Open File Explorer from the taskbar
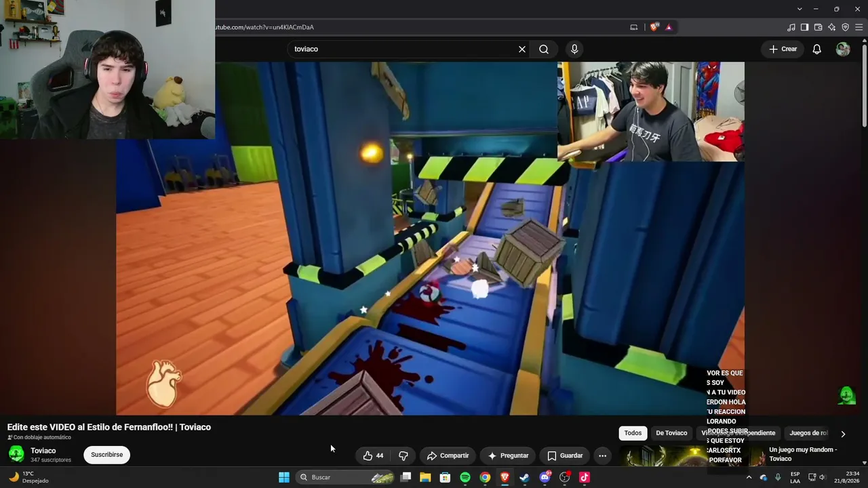This screenshot has width=868, height=488. [425, 477]
